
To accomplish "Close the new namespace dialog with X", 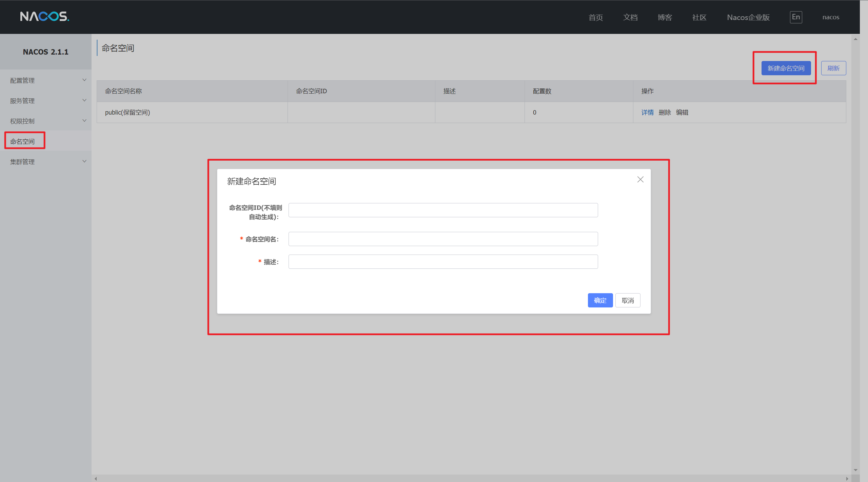I will [x=640, y=180].
